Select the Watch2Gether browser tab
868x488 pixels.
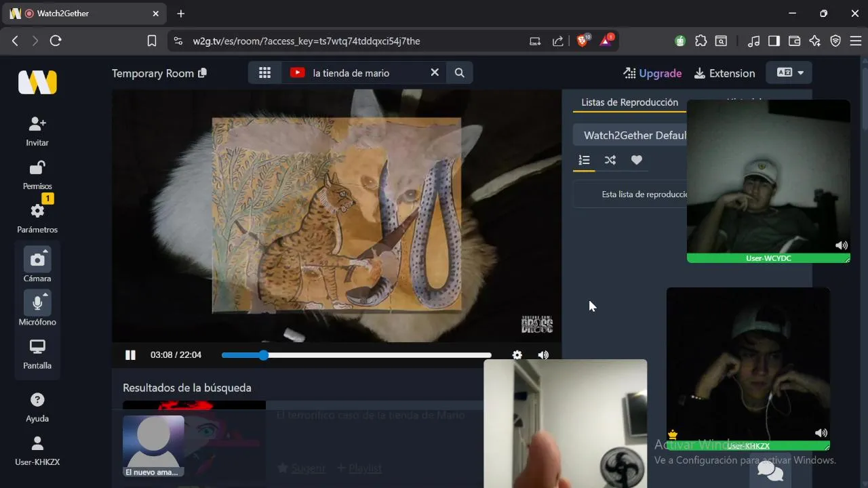[x=85, y=14]
